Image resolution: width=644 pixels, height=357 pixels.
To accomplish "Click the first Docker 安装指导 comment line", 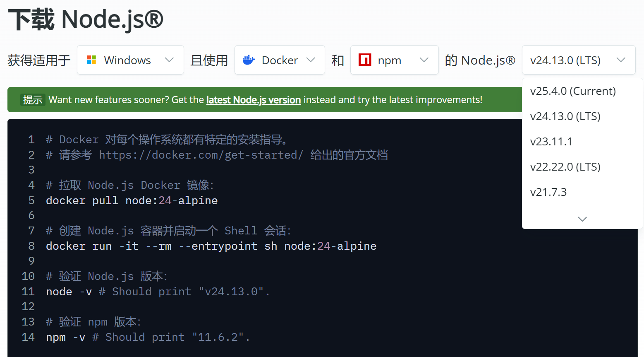I will (167, 140).
